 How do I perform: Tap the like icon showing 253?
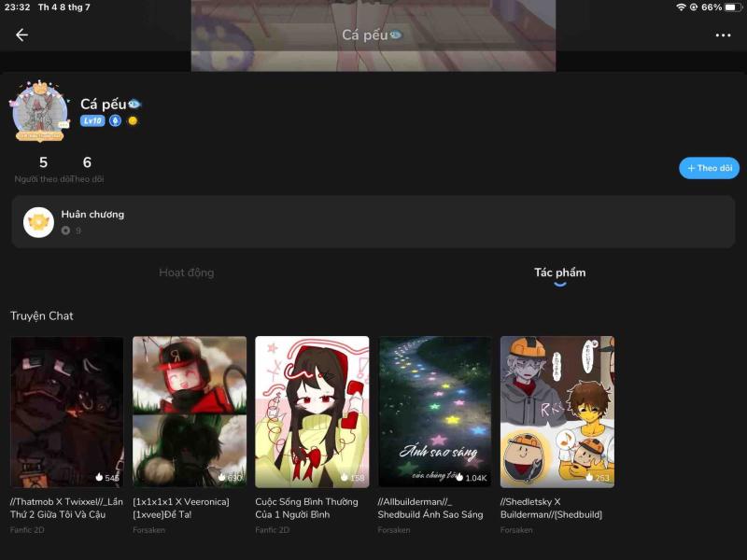[589, 477]
